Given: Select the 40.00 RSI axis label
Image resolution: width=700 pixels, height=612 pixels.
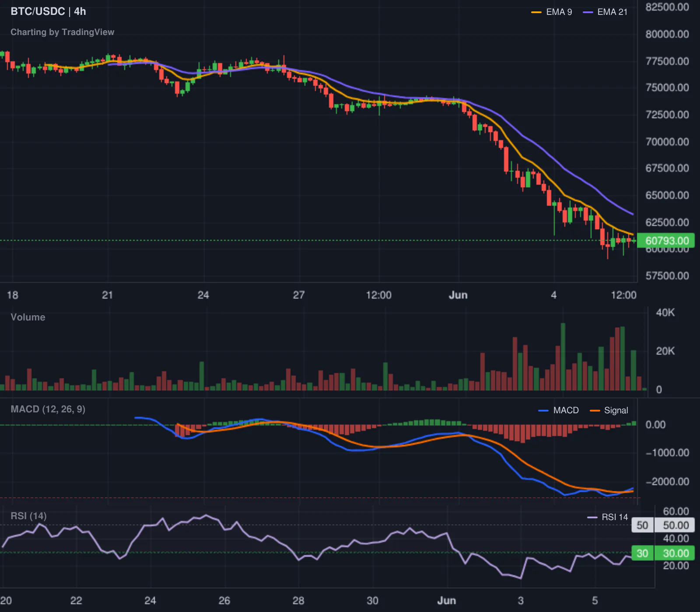Looking at the screenshot, I should tap(676, 538).
